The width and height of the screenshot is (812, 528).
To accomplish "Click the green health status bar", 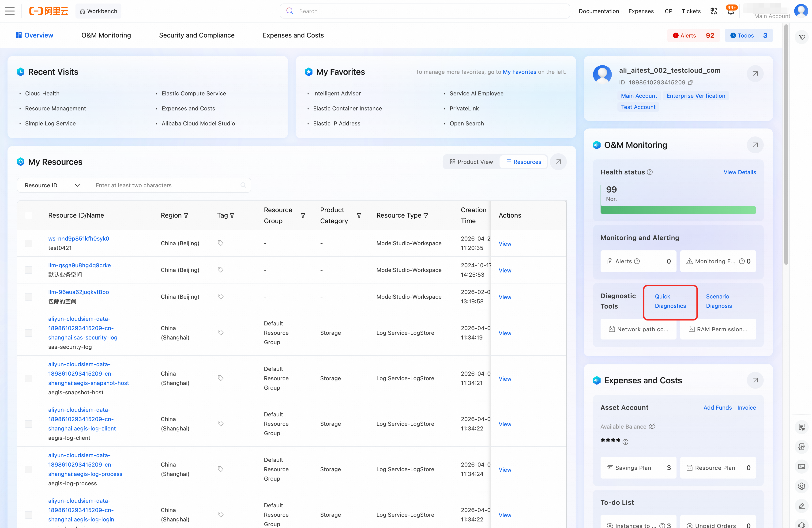I will pyautogui.click(x=678, y=210).
